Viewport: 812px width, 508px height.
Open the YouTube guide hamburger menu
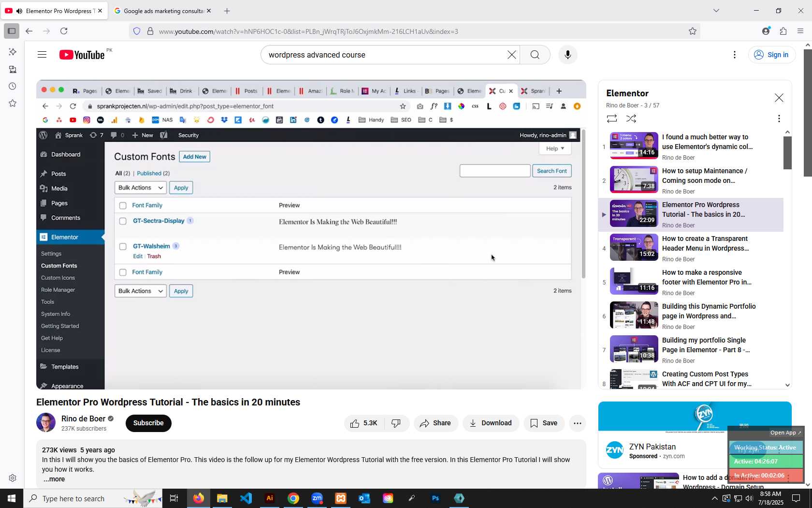click(x=42, y=55)
